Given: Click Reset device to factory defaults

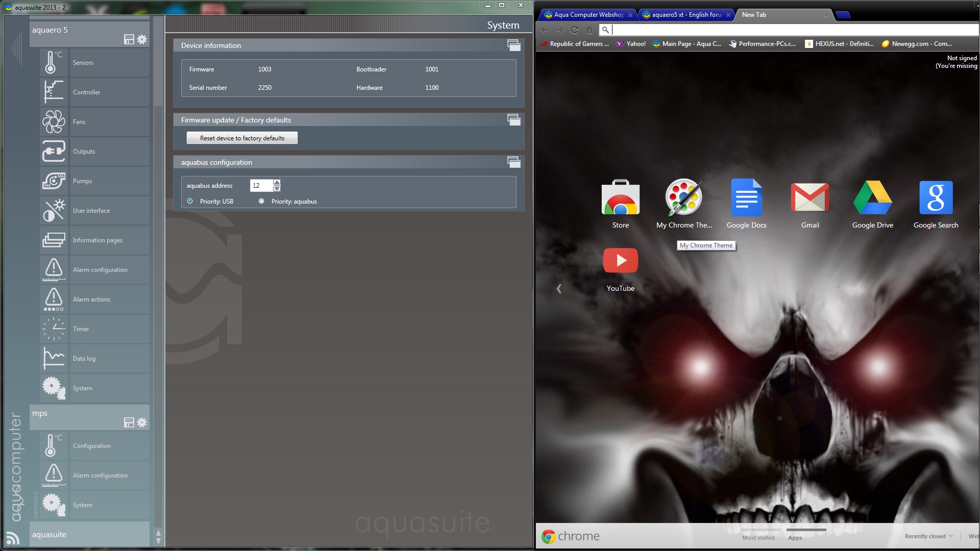Looking at the screenshot, I should pyautogui.click(x=242, y=138).
